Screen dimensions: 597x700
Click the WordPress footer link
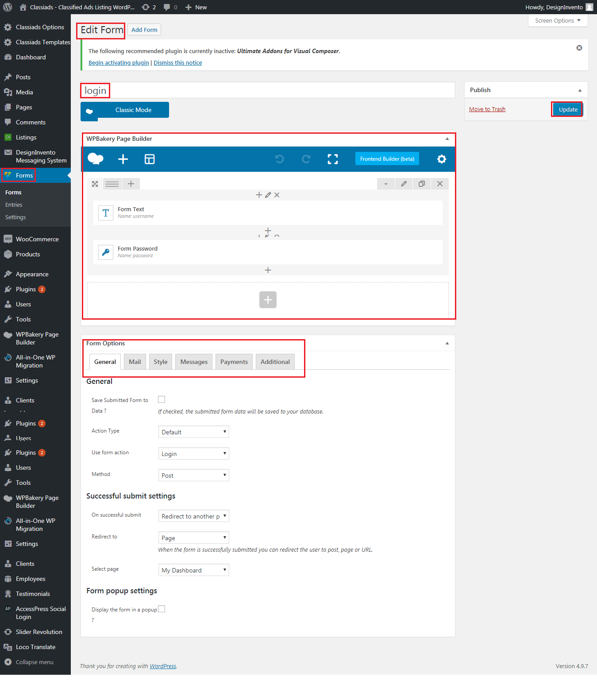(x=163, y=666)
